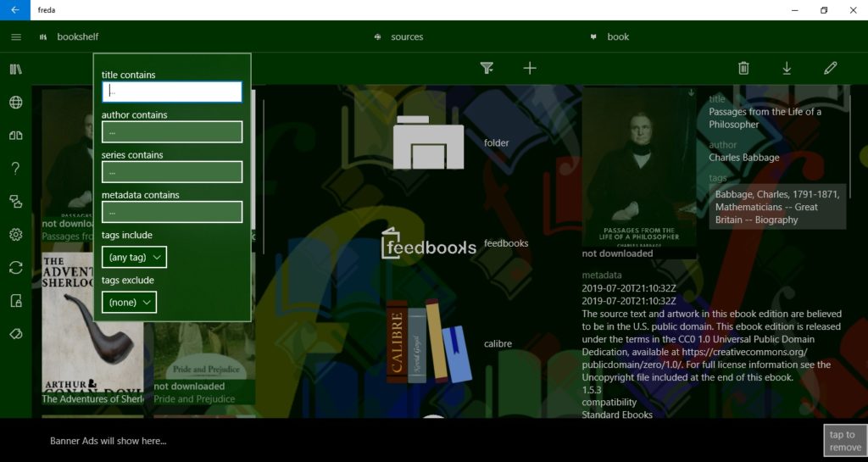Delete the book with trash icon
Screen dimensions: 868x462
(743, 68)
